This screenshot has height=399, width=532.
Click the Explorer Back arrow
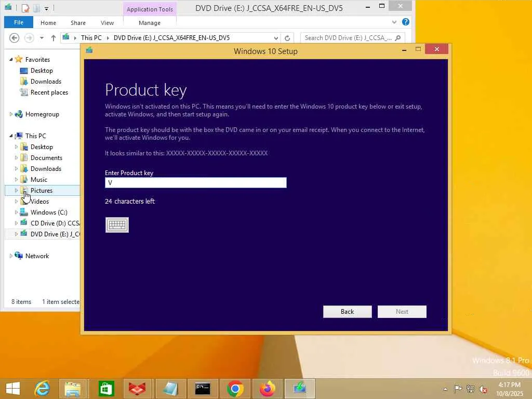(14, 37)
